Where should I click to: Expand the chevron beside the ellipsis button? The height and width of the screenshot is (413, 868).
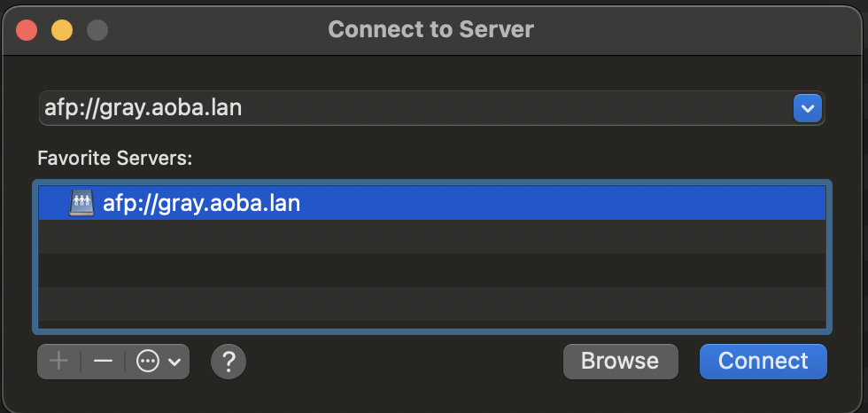[x=174, y=362]
